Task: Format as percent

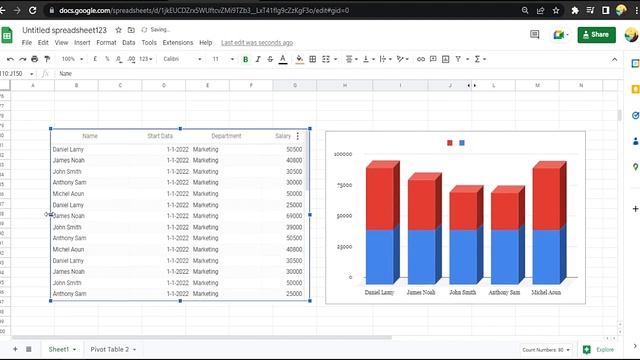Action: (x=107, y=59)
